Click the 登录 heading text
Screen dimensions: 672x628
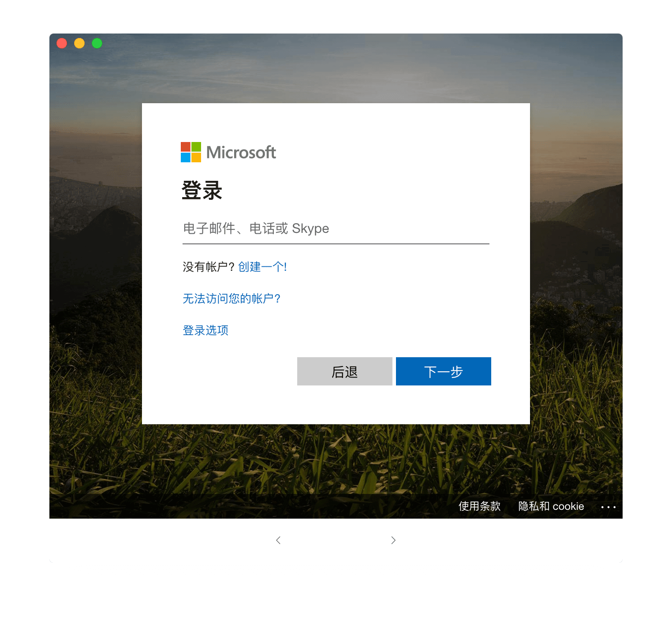point(202,191)
